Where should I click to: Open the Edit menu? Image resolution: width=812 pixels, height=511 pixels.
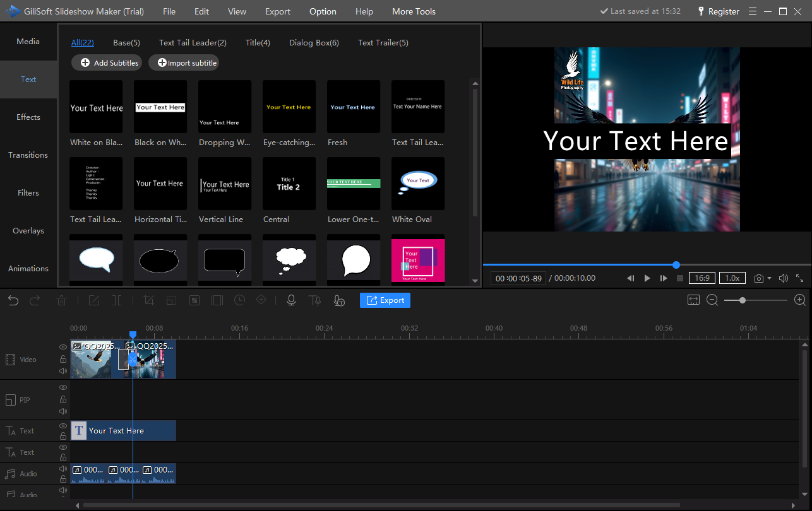point(201,11)
